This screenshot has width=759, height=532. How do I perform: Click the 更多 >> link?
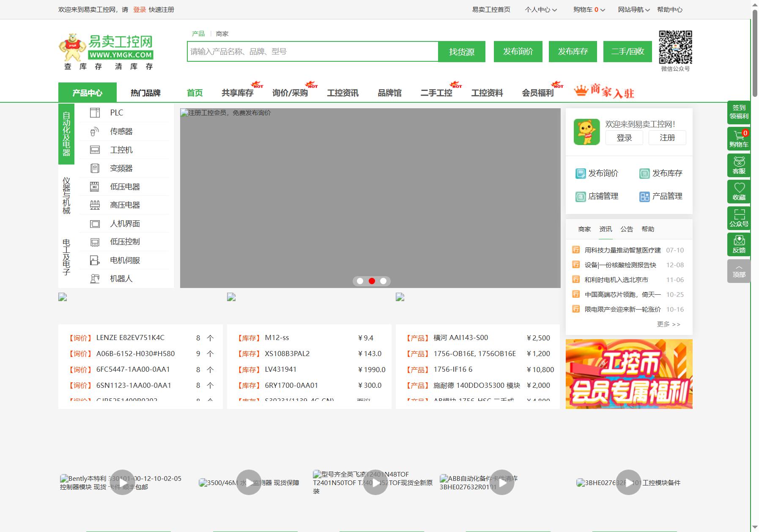pyautogui.click(x=669, y=324)
